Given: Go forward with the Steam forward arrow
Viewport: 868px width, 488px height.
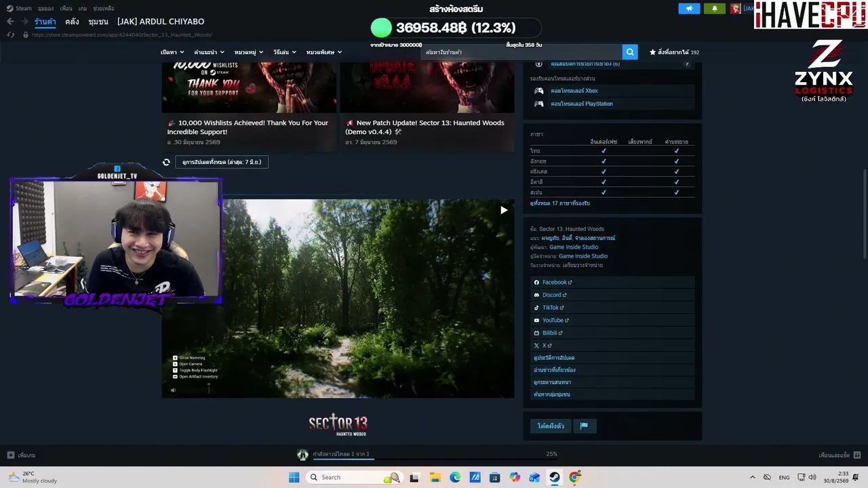Looking at the screenshot, I should tap(24, 22).
